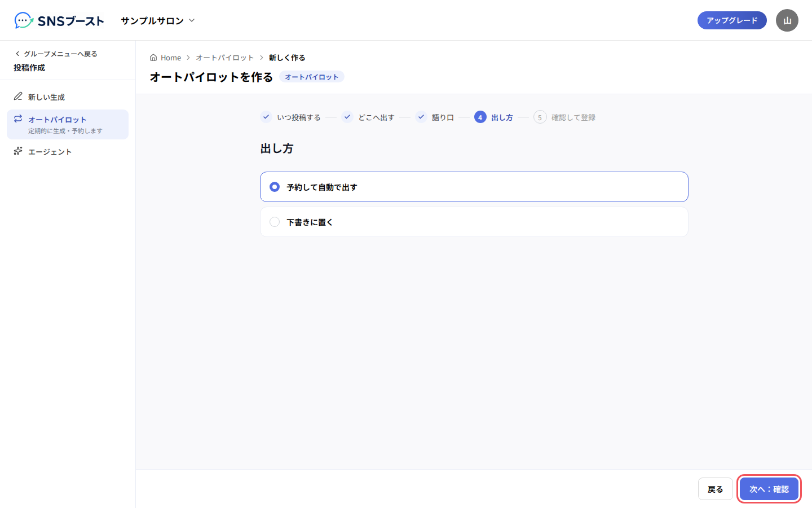Jump to the いつ投稿する completed step
Screen dimensions: 812x508
click(290, 117)
